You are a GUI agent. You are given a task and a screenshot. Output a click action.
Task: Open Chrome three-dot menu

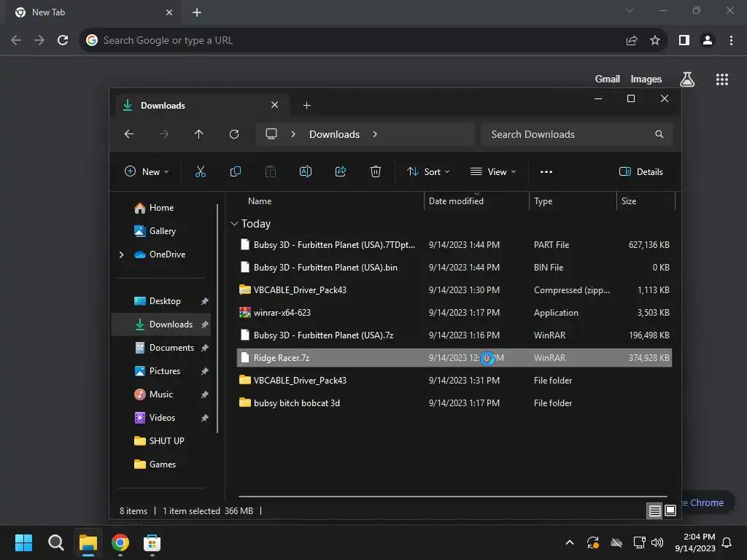[x=731, y=41]
